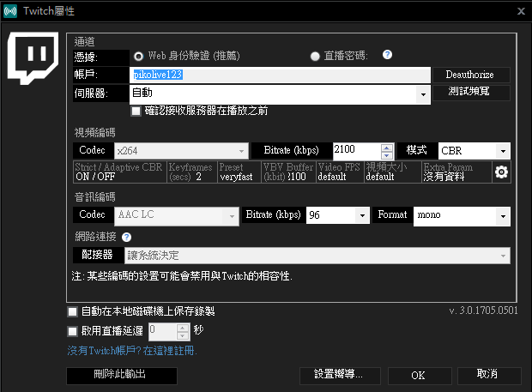The image size is (532, 392).
Task: Click the 帳戶 field with pikolive123
Action: coord(280,75)
